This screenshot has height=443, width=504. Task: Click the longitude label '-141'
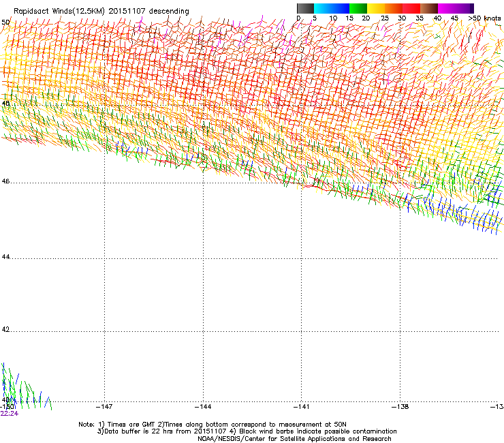pyautogui.click(x=302, y=407)
